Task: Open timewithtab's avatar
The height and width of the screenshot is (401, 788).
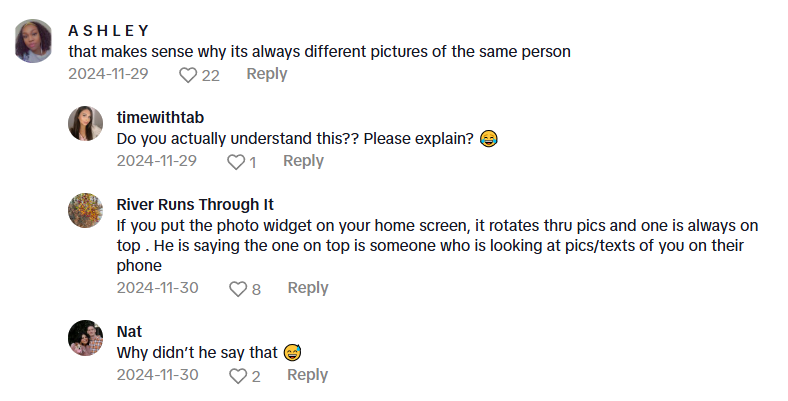Action: coord(85,123)
